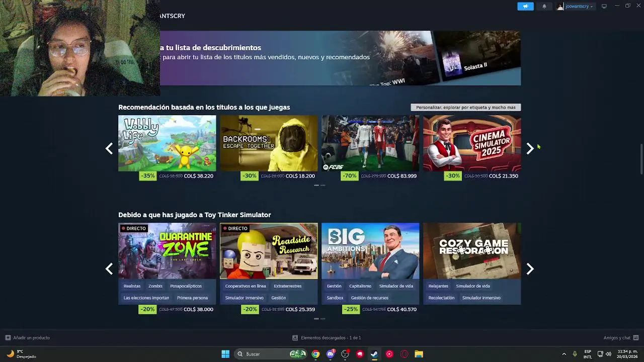Viewport: 644px width, 362px height.
Task: Select the Extraterrestres tag
Action: 288,286
